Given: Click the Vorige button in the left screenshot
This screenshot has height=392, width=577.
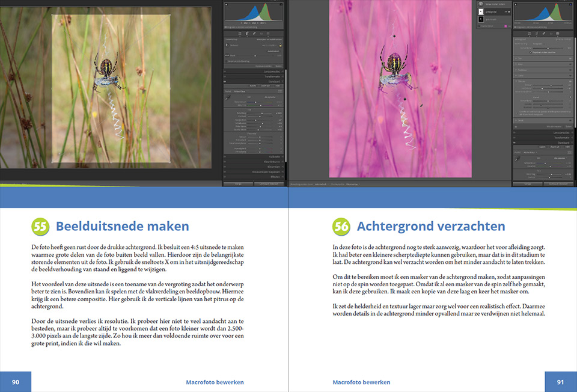Looking at the screenshot, I should coord(238,183).
